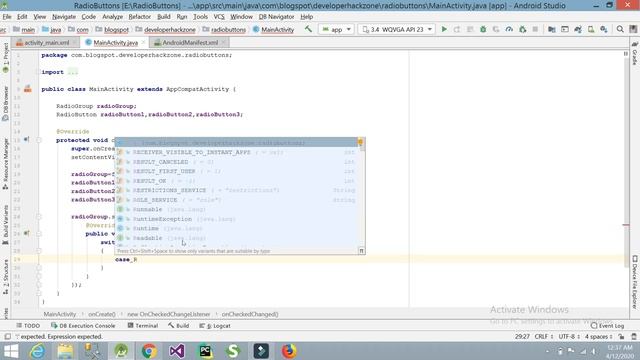Screen dimensions: 640x360
Task: Open the Refactor menu
Action: tap(140, 17)
